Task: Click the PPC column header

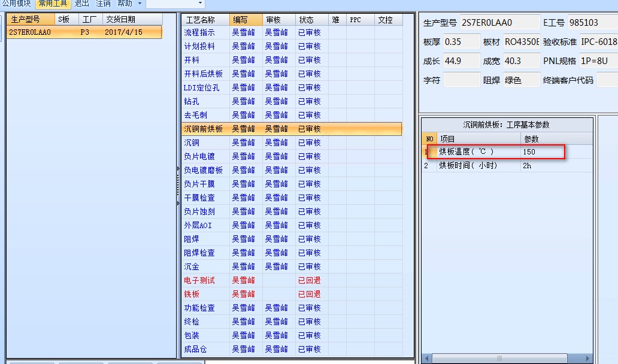Action: coord(360,20)
